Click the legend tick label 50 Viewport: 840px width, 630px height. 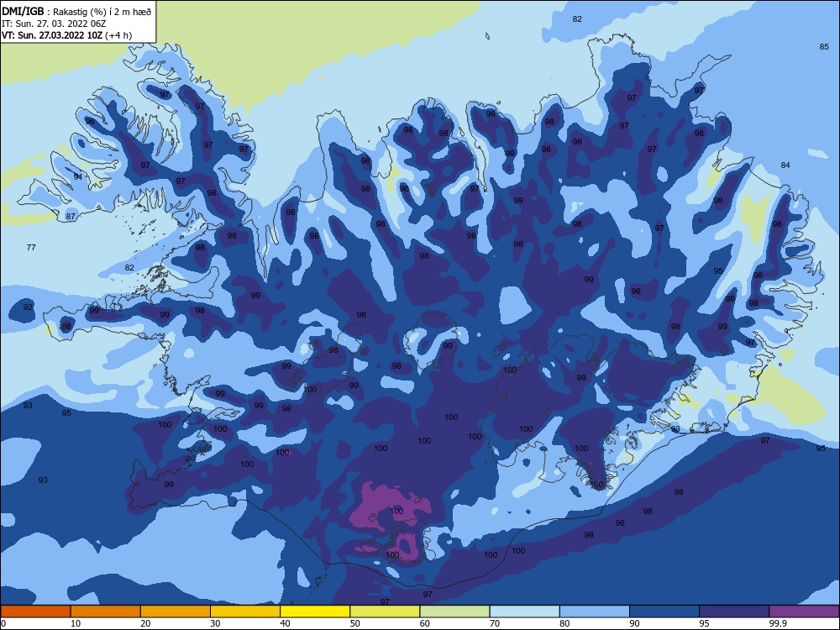pos(354,623)
